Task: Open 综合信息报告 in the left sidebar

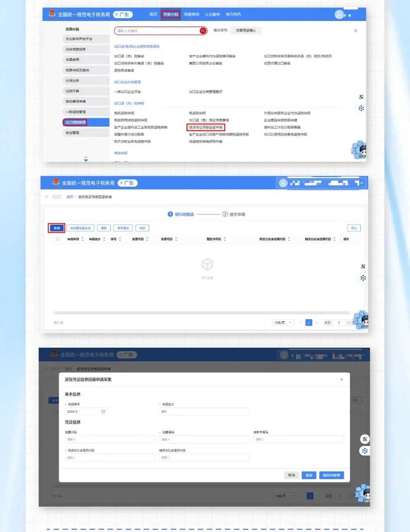Action: point(86,49)
